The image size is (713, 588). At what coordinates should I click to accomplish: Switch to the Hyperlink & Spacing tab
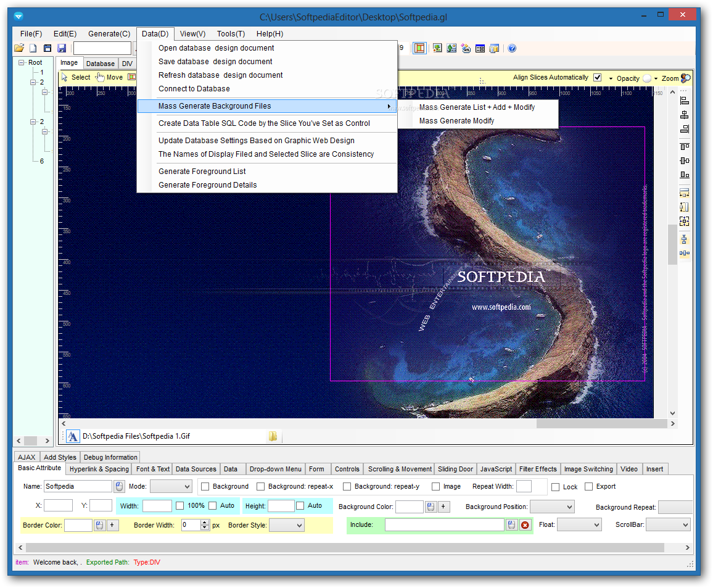click(99, 469)
